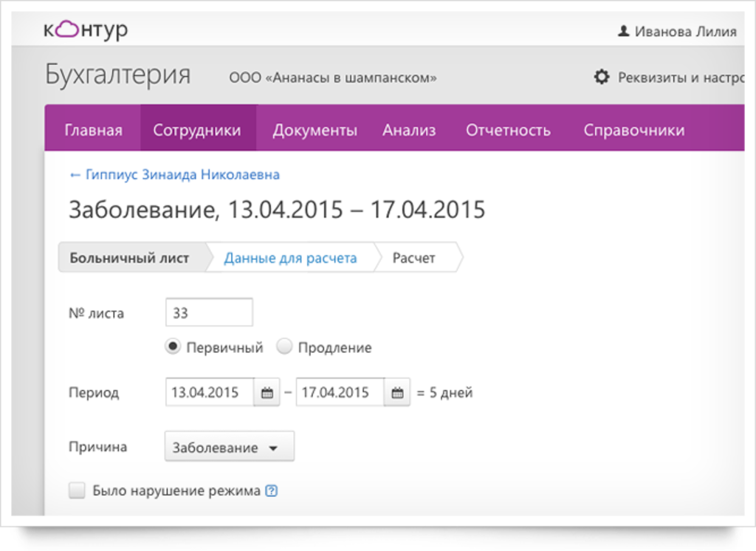Open the Главная tab

tap(93, 131)
